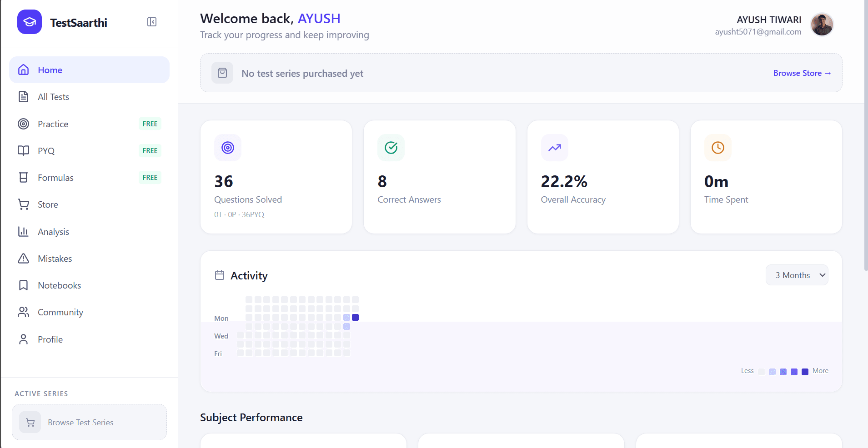The image size is (868, 448).
Task: Open the All Tests page
Action: 53,97
